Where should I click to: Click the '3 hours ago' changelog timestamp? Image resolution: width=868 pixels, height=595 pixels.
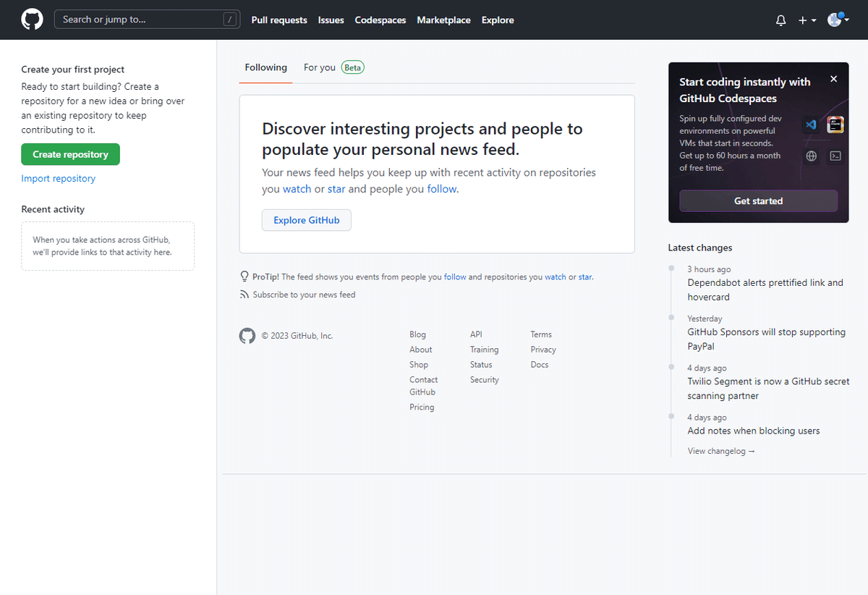tap(709, 269)
